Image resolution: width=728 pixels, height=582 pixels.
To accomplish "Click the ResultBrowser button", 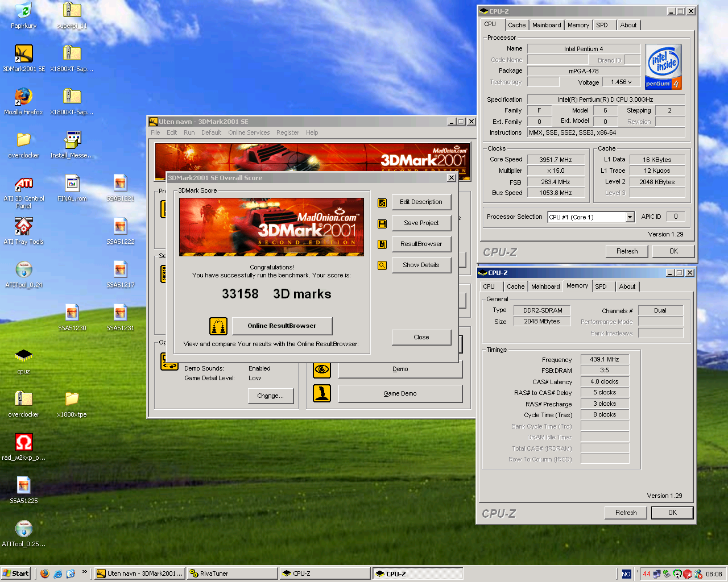I will [x=421, y=244].
